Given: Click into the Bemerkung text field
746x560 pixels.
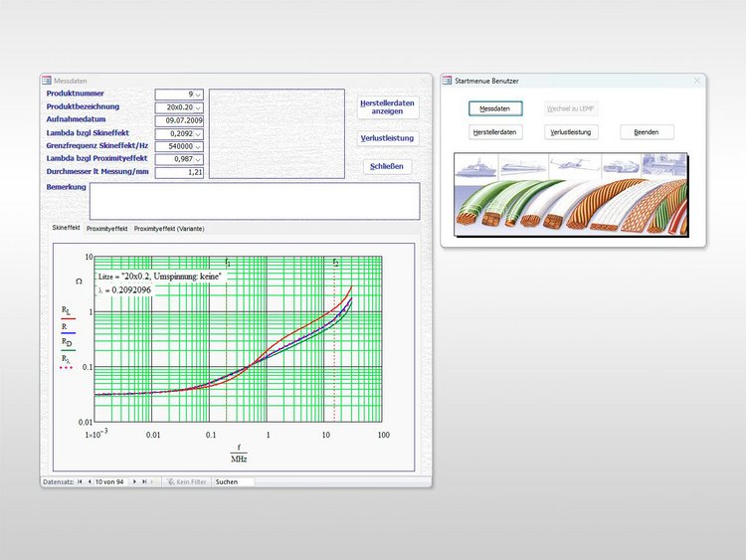Looking at the screenshot, I should pos(254,200).
